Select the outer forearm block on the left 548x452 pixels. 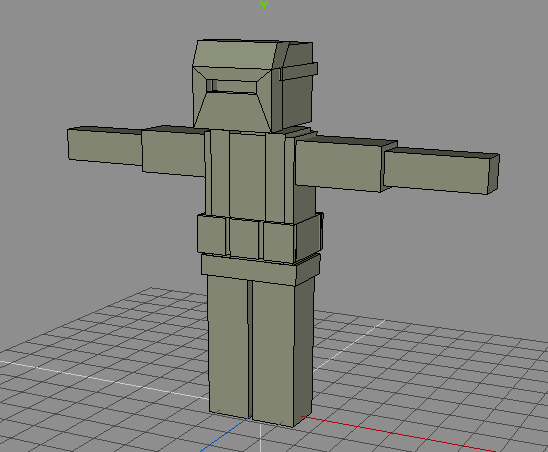click(x=105, y=146)
